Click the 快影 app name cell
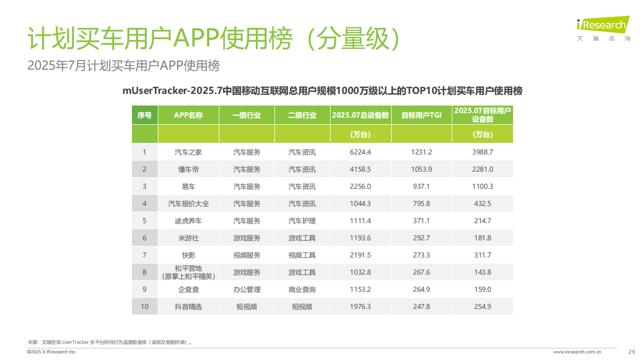 [x=188, y=255]
